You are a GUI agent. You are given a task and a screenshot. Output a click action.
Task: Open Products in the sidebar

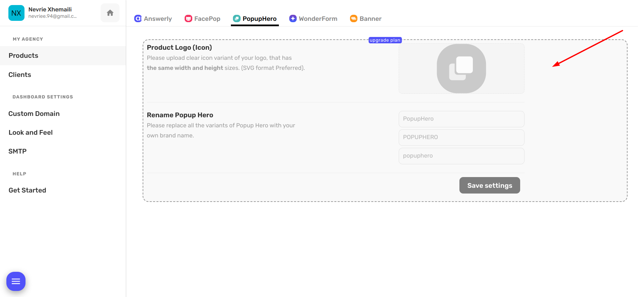(x=63, y=55)
